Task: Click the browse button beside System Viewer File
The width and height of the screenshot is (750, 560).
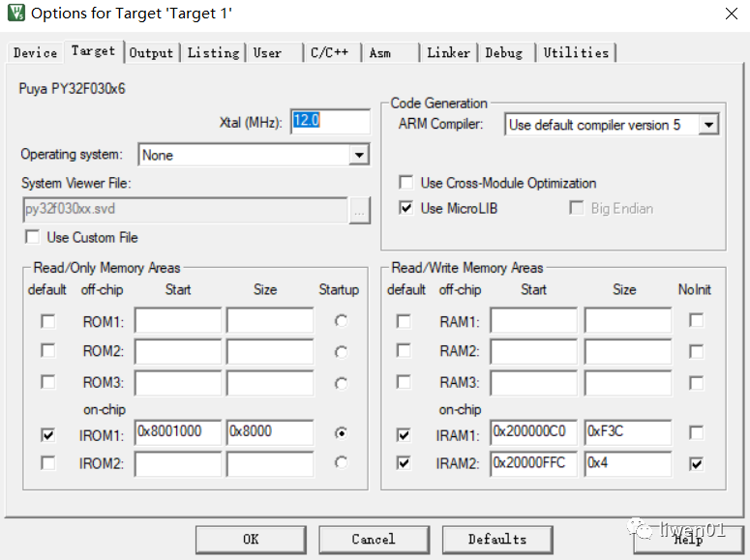Action: point(360,210)
